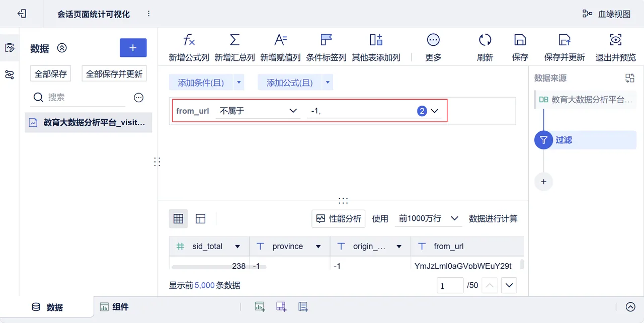The image size is (644, 323).
Task: Open the 不属于 operator dropdown
Action: pos(258,111)
